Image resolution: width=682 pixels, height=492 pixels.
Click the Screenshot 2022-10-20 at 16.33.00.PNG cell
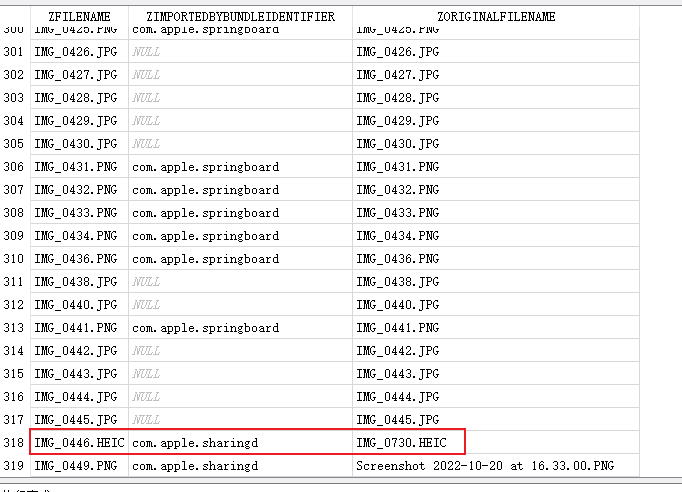496,465
